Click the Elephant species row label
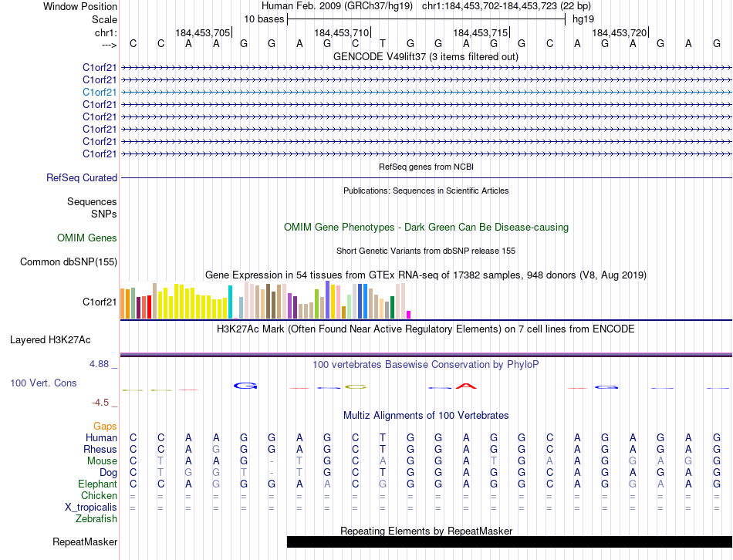 tap(98, 484)
